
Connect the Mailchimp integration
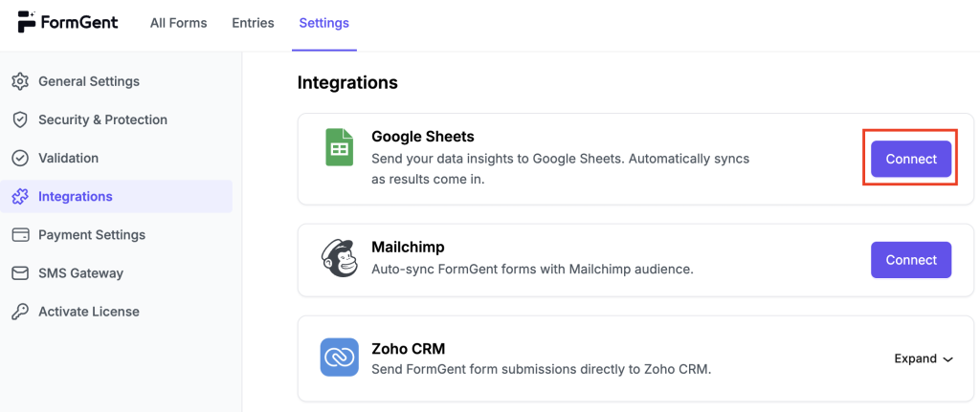point(911,260)
